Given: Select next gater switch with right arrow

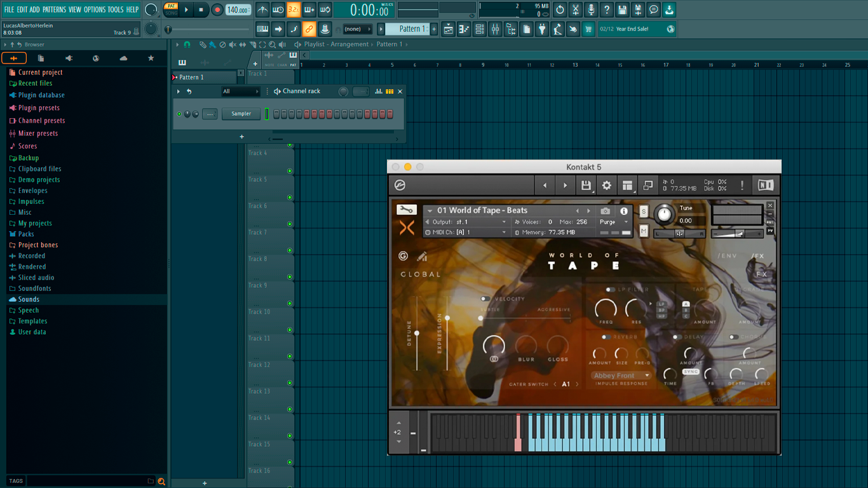Looking at the screenshot, I should (x=578, y=384).
